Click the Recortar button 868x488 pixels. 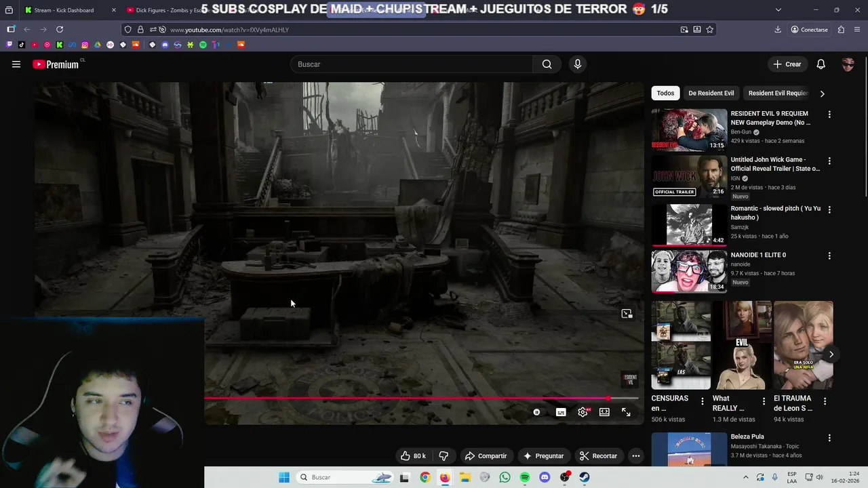tap(597, 456)
